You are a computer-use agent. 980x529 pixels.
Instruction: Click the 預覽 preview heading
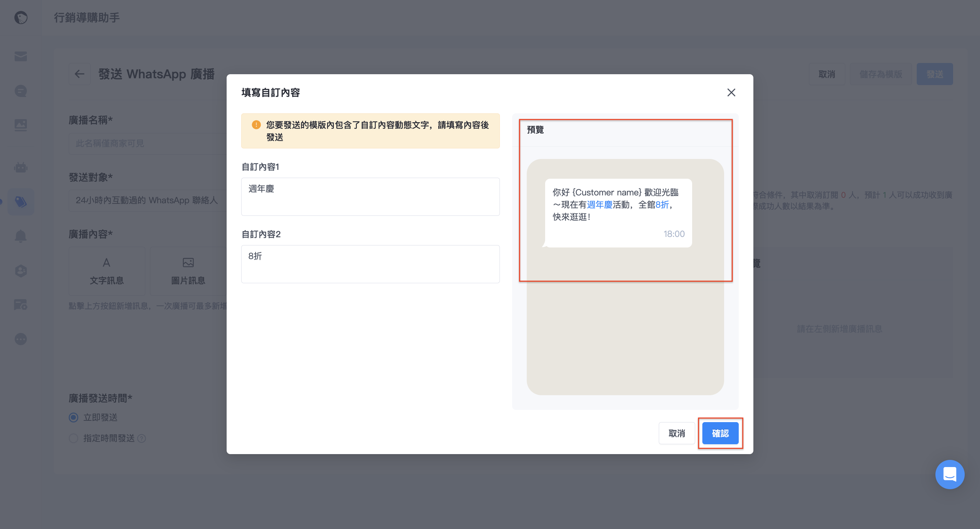point(535,130)
